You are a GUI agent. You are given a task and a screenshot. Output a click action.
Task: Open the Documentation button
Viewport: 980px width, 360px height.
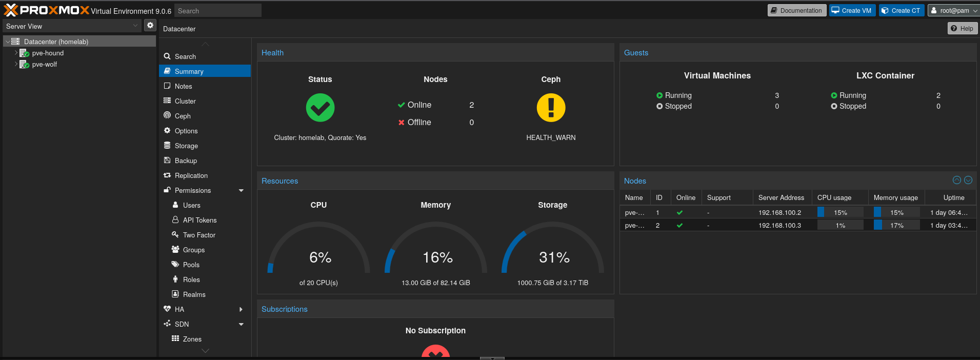click(796, 10)
